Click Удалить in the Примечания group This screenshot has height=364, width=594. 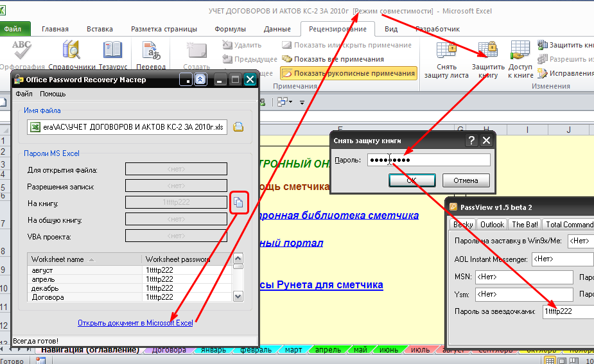[243, 45]
